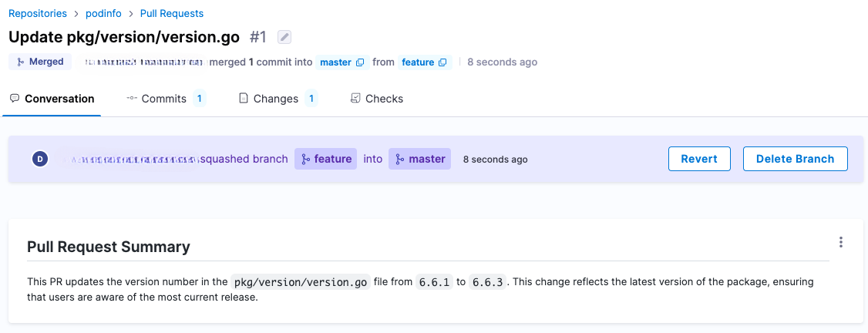Navigate to Pull Requests breadcrumb link
Image resolution: width=868 pixels, height=333 pixels.
click(x=172, y=13)
